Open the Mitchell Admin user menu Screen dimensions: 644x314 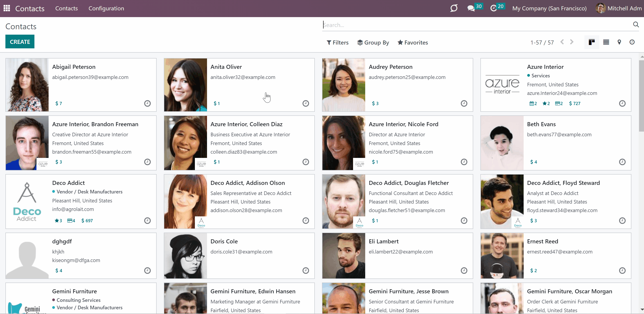tap(619, 8)
